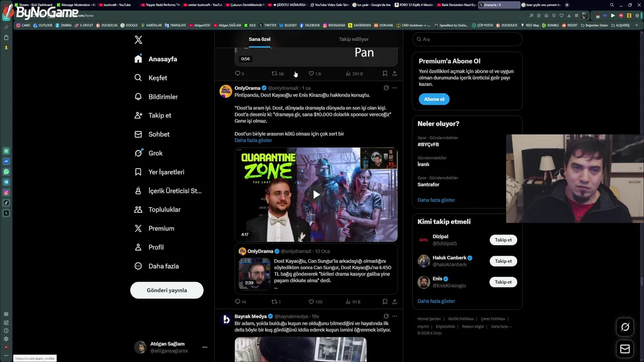Follow Dizipal with Takip et
The image size is (644, 362).
[x=503, y=240]
